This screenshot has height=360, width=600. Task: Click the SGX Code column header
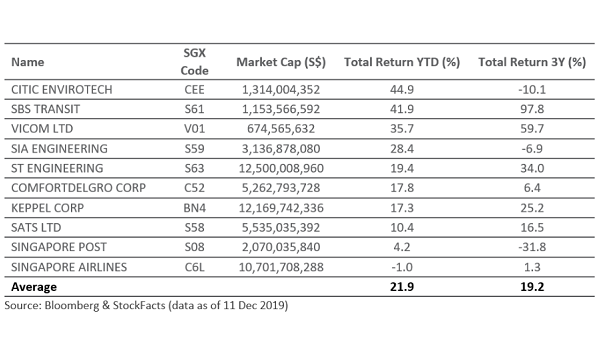click(194, 62)
